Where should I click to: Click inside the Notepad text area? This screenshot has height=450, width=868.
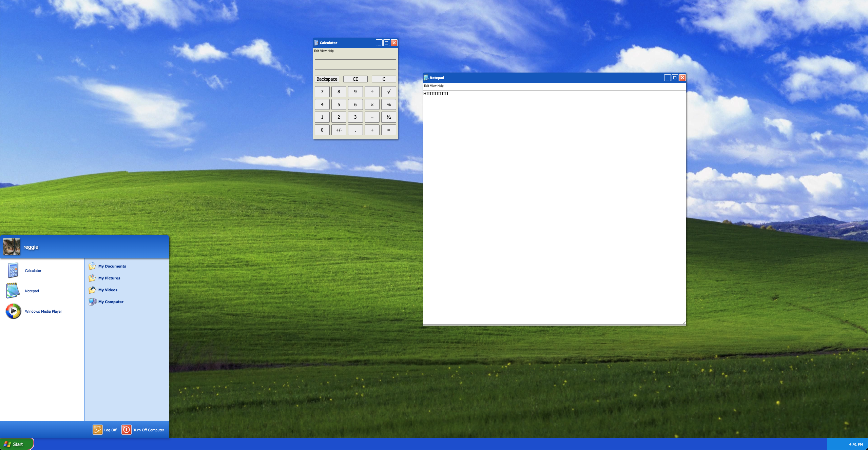pos(554,208)
